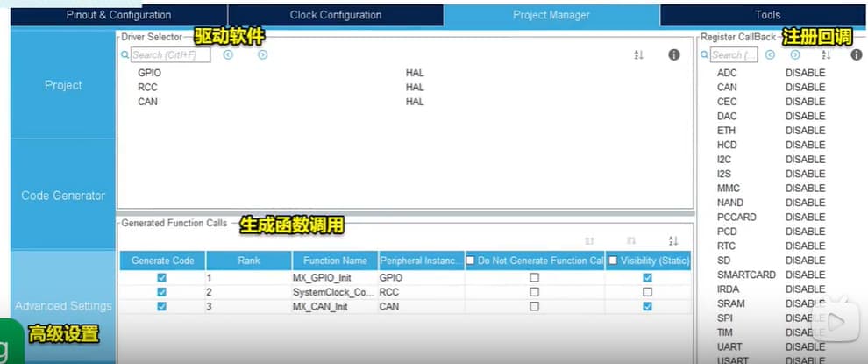This screenshot has height=364, width=868.
Task: Click the sort icon in Register CallBack
Action: coord(825,55)
